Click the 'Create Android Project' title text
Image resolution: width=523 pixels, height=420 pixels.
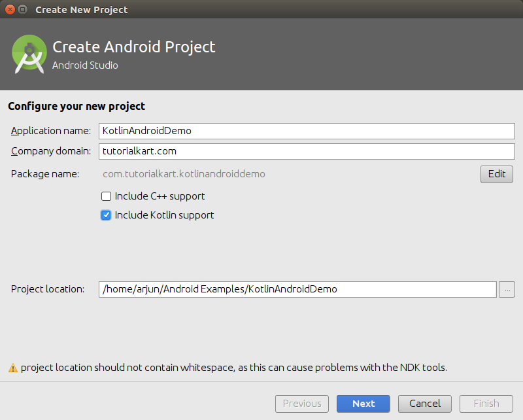134,47
